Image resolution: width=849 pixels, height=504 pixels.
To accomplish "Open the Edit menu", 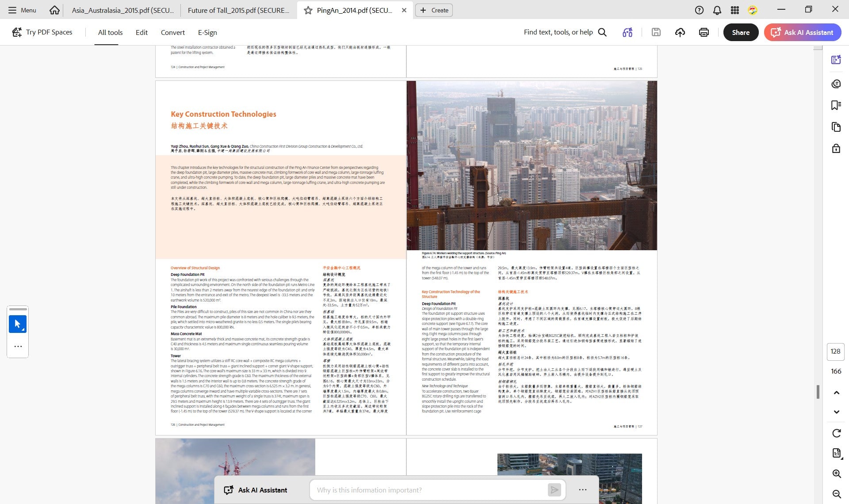I will [141, 32].
